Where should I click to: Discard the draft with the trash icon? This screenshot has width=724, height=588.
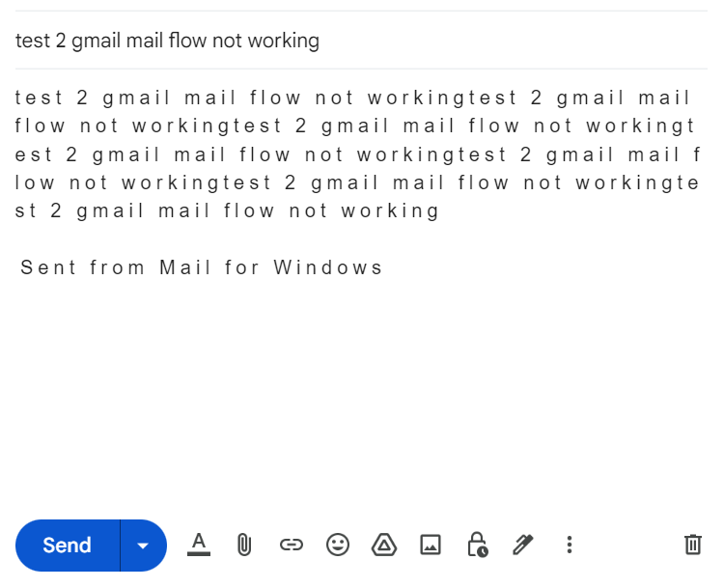692,545
